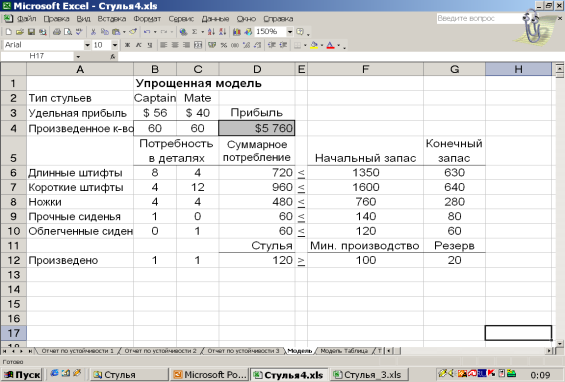Switch to Microsoft Po... taskbar button

click(x=210, y=375)
